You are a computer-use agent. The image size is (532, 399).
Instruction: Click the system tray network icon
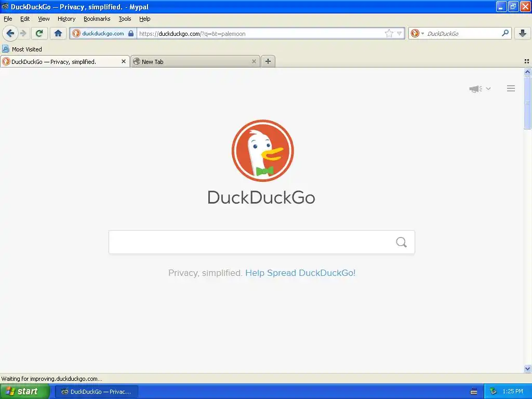pos(494,392)
